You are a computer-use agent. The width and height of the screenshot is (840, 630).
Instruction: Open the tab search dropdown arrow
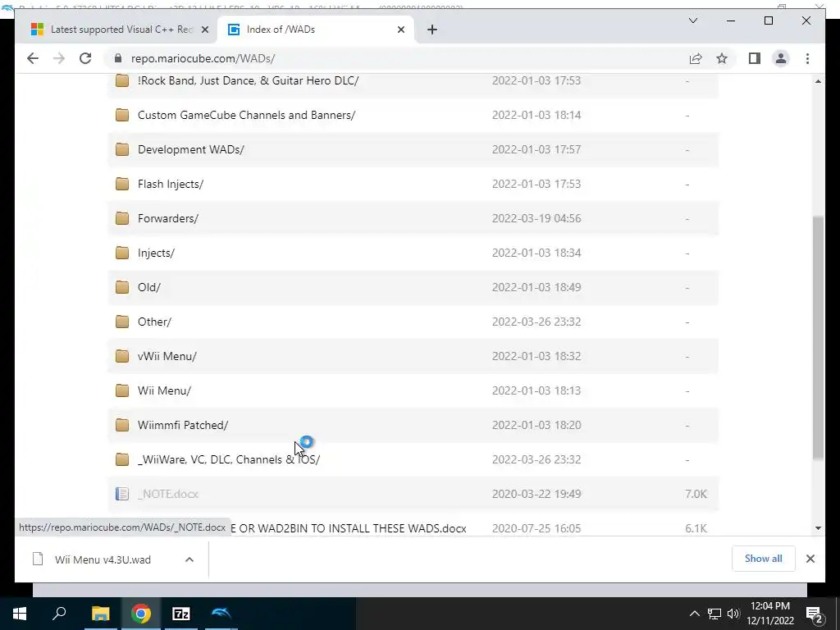[692, 21]
